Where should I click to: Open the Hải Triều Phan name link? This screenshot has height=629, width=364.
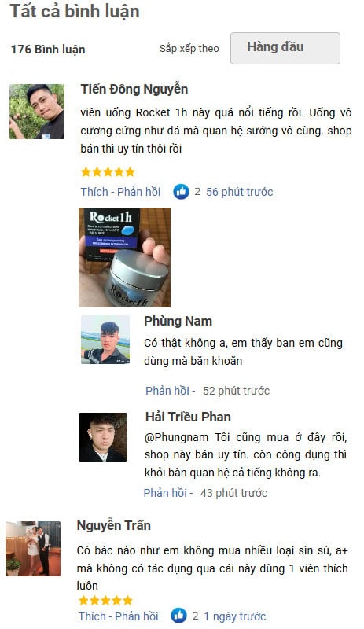click(x=188, y=417)
